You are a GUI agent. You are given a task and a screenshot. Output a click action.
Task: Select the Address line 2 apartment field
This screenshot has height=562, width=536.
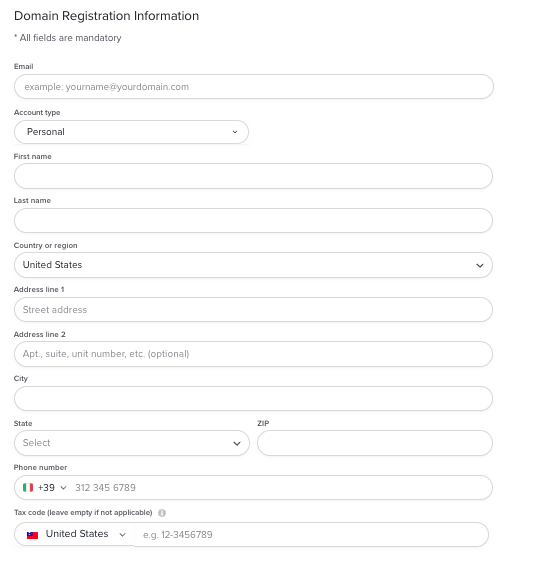pos(253,354)
